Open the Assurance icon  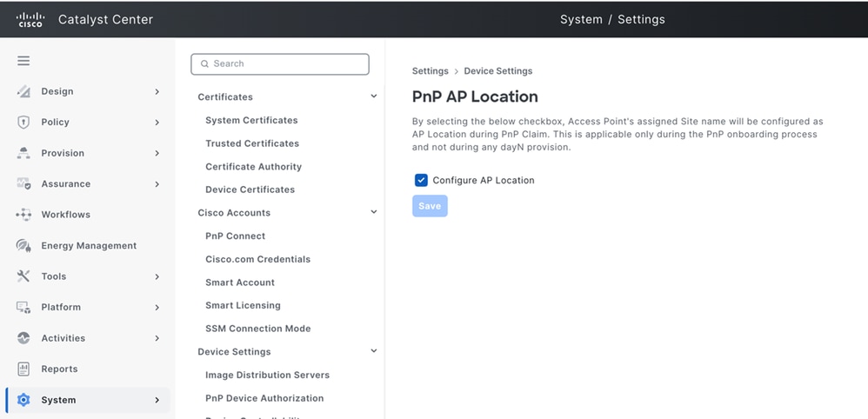[x=23, y=183]
